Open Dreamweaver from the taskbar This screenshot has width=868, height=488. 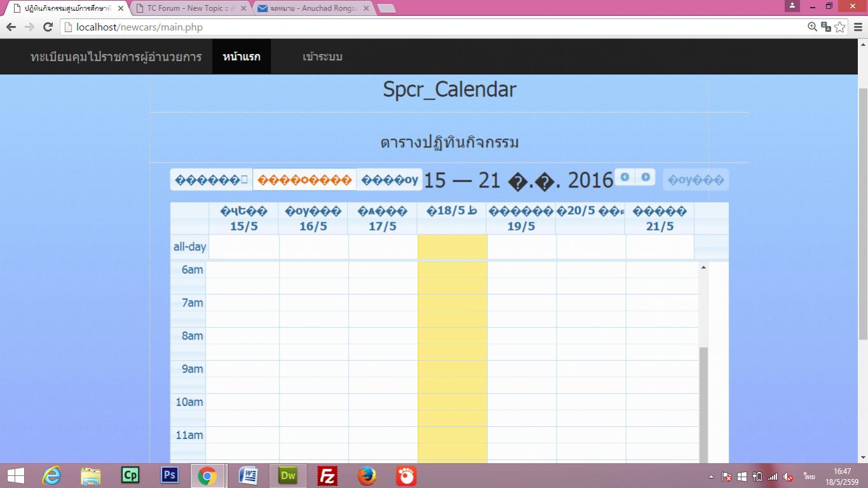click(287, 475)
